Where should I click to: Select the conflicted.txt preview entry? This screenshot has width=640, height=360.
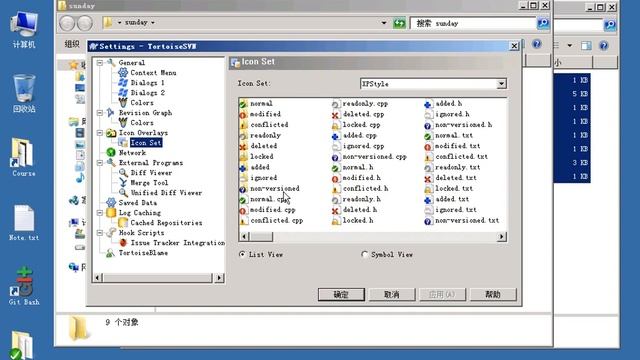click(x=461, y=157)
